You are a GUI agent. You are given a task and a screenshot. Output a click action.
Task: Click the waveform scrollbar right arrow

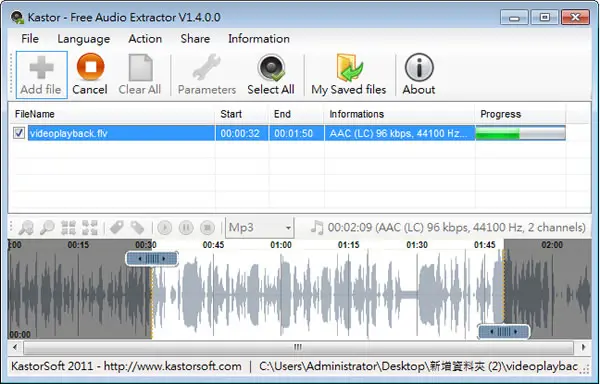[x=584, y=347]
